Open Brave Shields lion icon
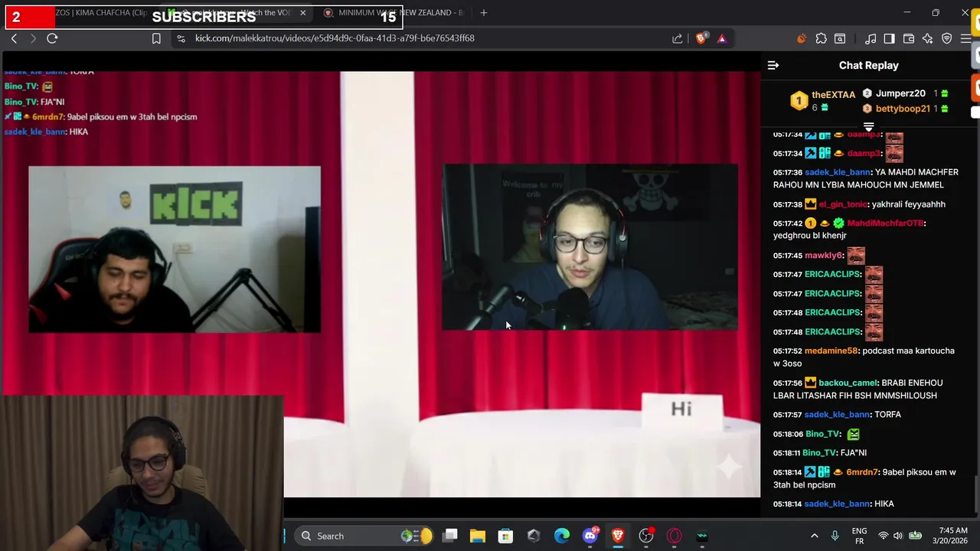Viewport: 980px width, 551px height. 701,38
